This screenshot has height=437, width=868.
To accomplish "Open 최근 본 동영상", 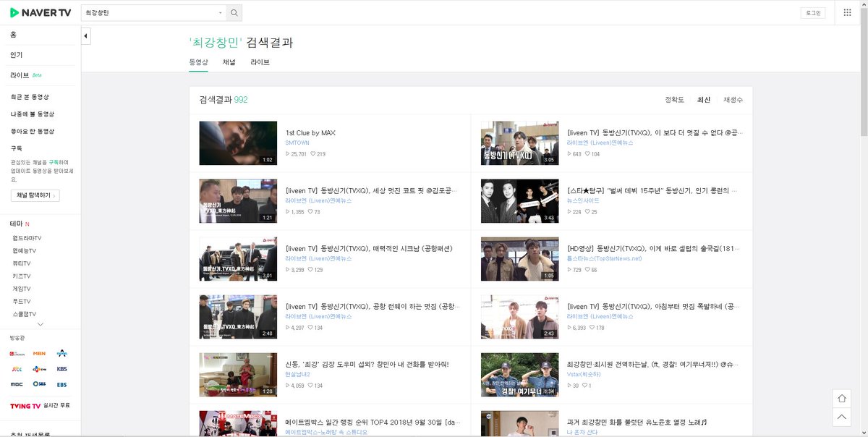I will click(30, 97).
